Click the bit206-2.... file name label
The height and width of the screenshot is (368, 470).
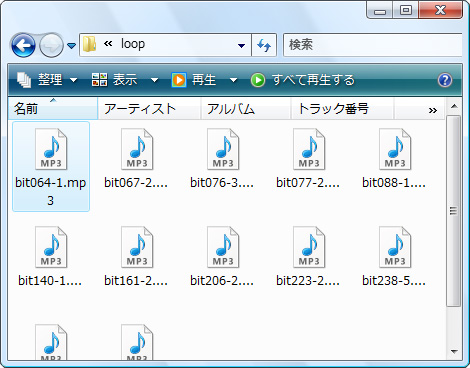pos(222,281)
